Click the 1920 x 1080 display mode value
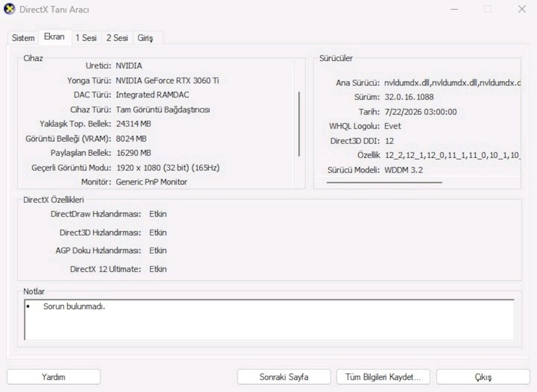 click(168, 168)
